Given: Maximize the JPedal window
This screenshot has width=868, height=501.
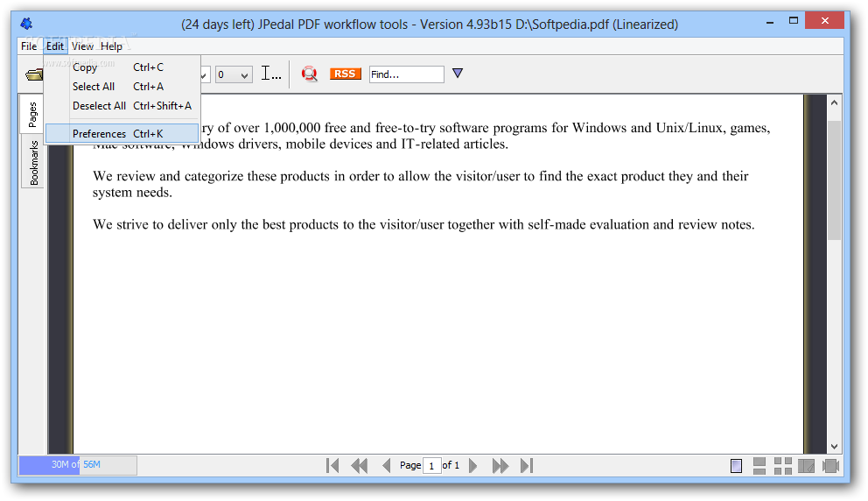Looking at the screenshot, I should pos(794,21).
